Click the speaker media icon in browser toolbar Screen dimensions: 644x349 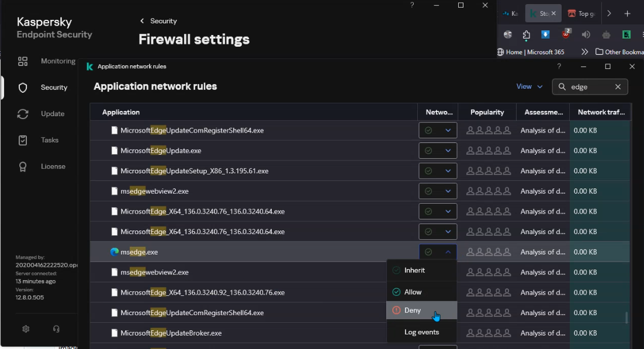586,35
